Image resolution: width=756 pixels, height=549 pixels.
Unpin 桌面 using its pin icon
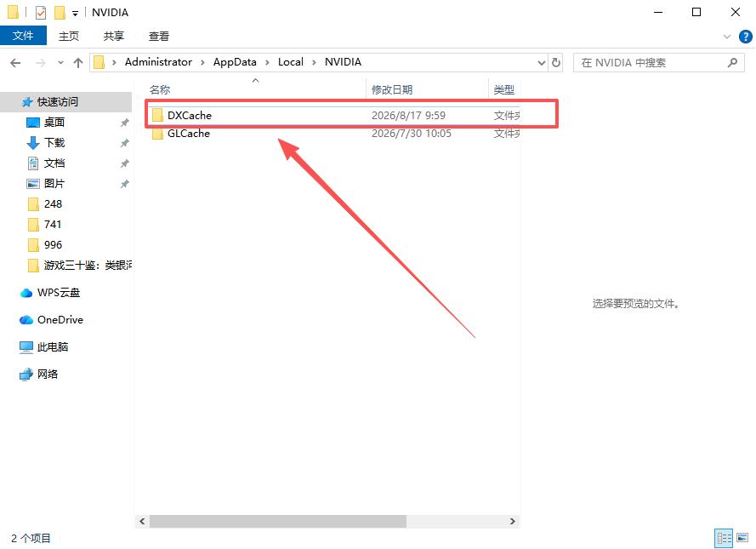click(x=124, y=123)
